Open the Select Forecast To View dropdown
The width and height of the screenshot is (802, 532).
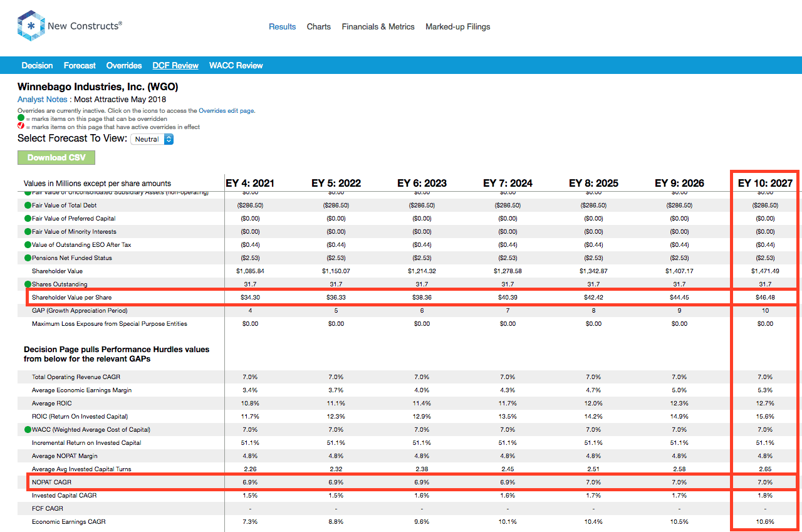152,139
